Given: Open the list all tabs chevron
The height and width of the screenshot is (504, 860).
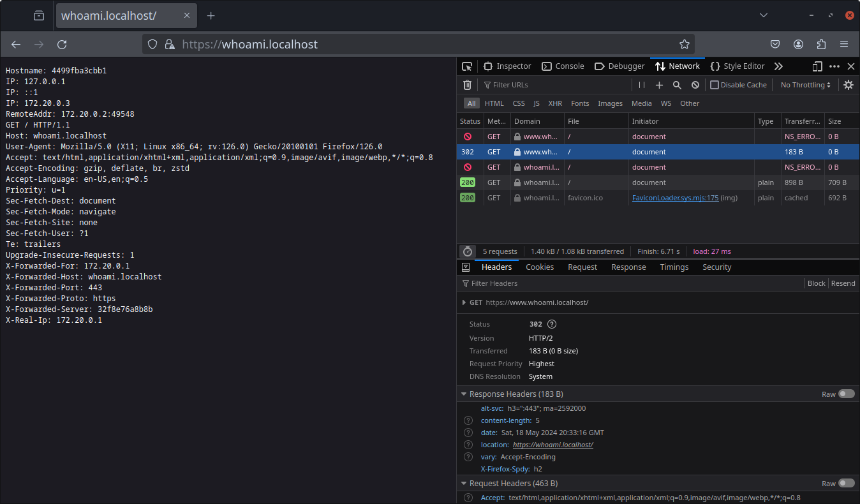Looking at the screenshot, I should coord(763,15).
